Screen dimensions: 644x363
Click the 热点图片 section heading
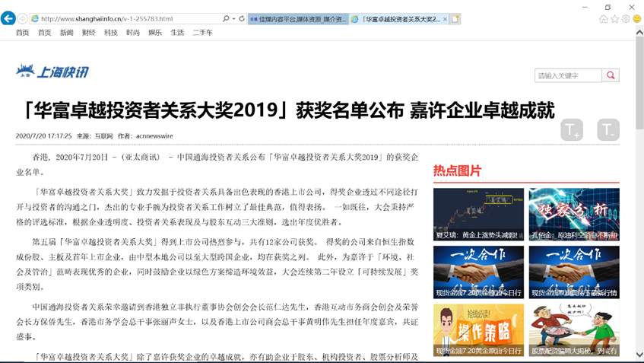457,170
